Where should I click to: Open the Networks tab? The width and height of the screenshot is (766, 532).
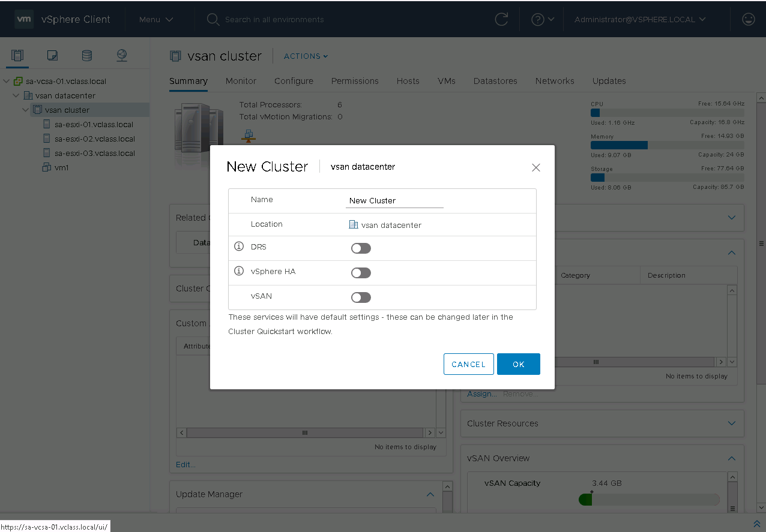(x=555, y=81)
